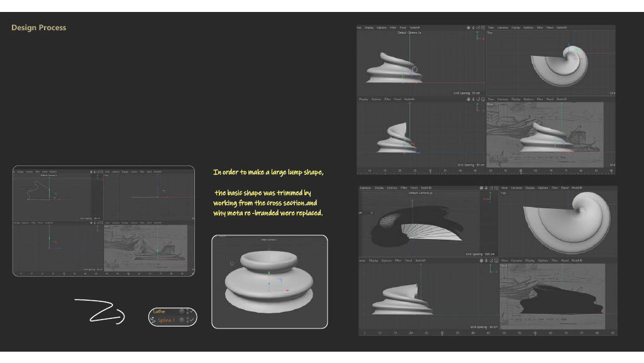The height and width of the screenshot is (363, 644).
Task: Open Cameras menu in upper screenshot's Top viewport
Action: click(502, 28)
